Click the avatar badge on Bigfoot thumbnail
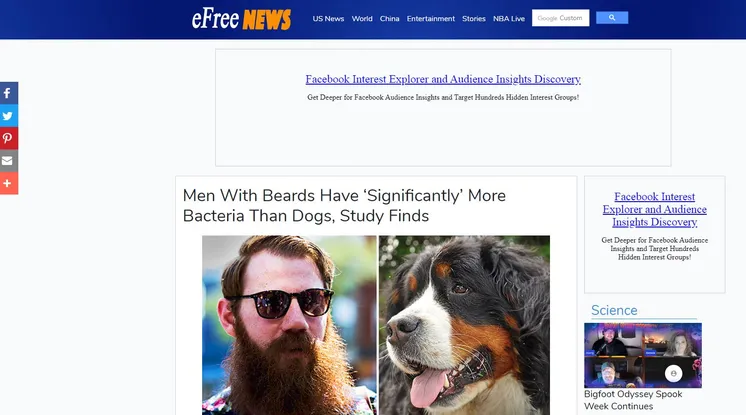 pyautogui.click(x=673, y=374)
